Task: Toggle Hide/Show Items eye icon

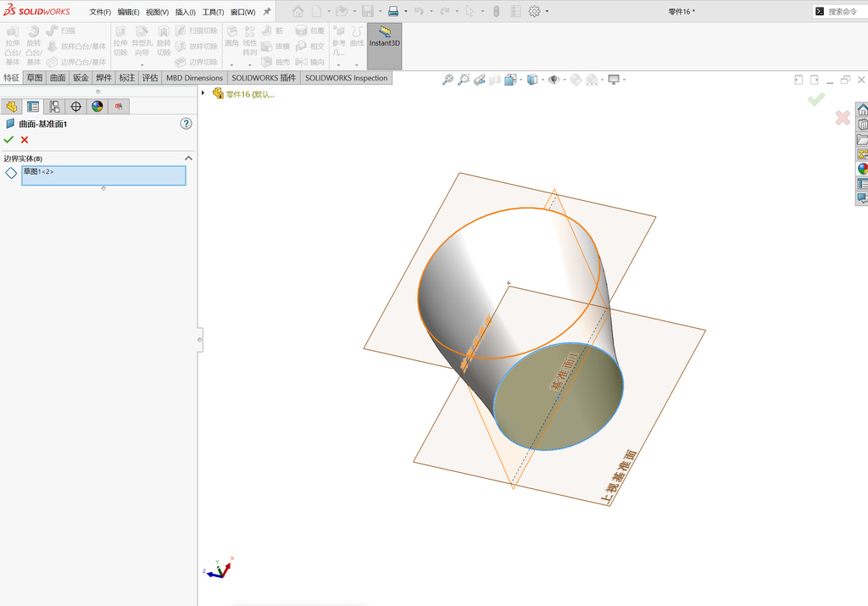Action: coord(554,80)
